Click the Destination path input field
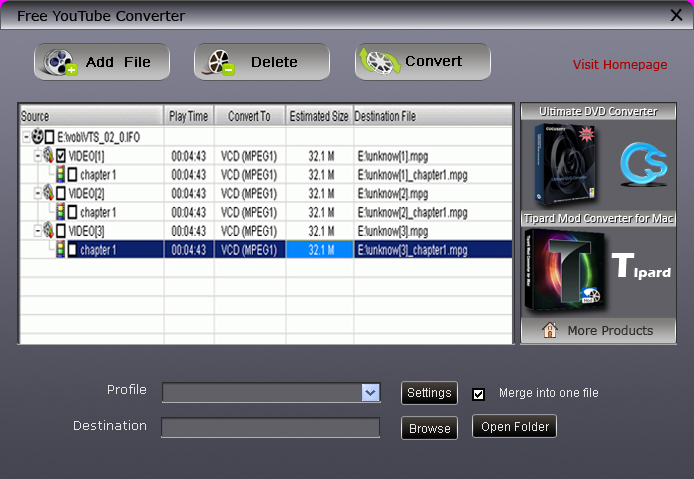Screen dimensions: 694x479 click(270, 428)
